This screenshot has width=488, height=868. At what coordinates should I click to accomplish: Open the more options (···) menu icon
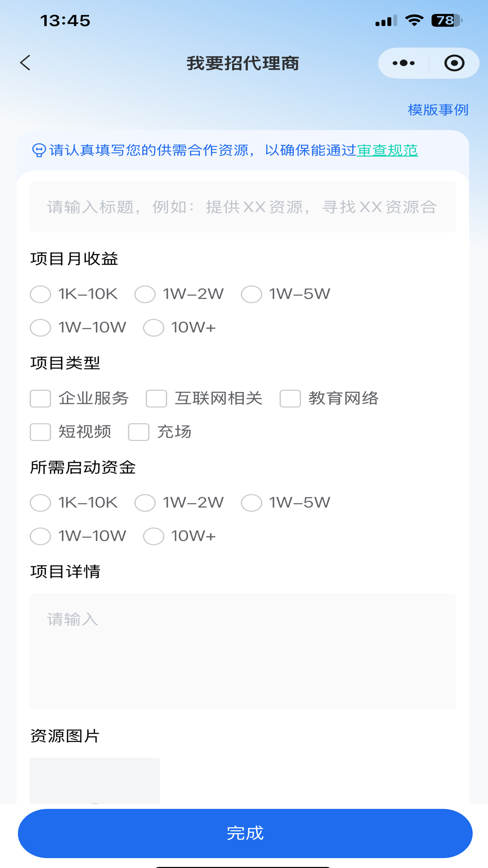pos(403,63)
